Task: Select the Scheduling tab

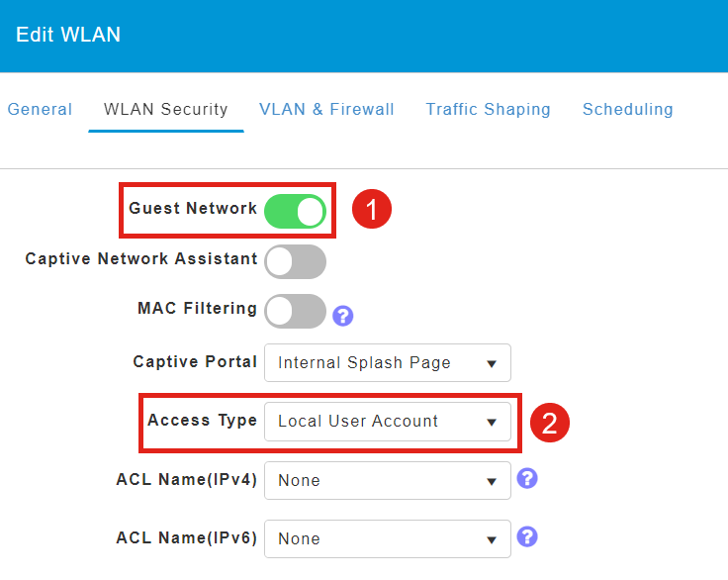Action: tap(628, 109)
